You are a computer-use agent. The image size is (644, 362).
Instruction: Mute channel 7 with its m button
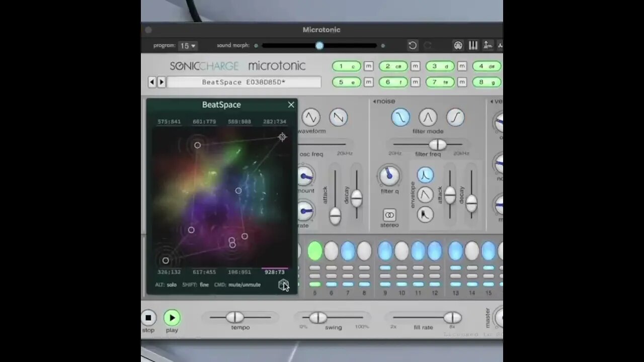[x=462, y=82]
